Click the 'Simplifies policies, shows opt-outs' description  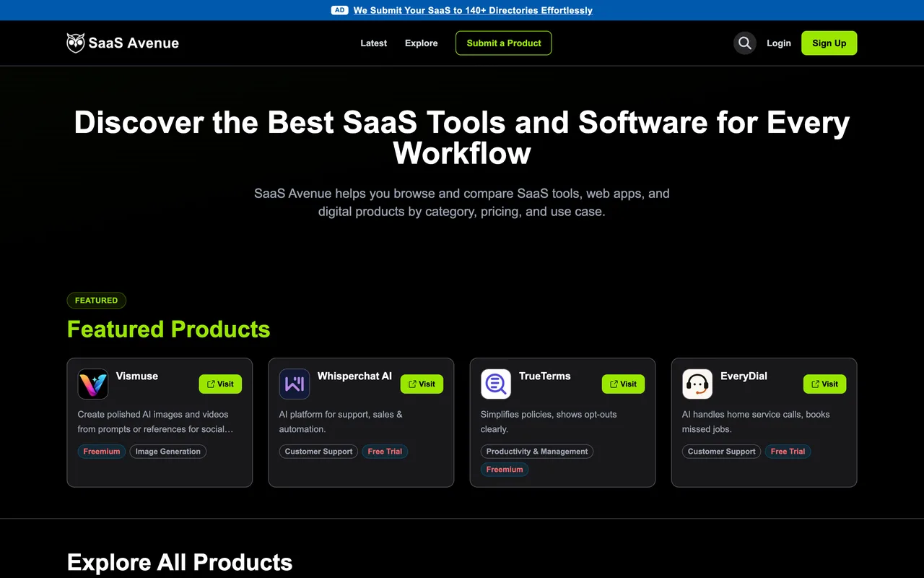pyautogui.click(x=549, y=422)
